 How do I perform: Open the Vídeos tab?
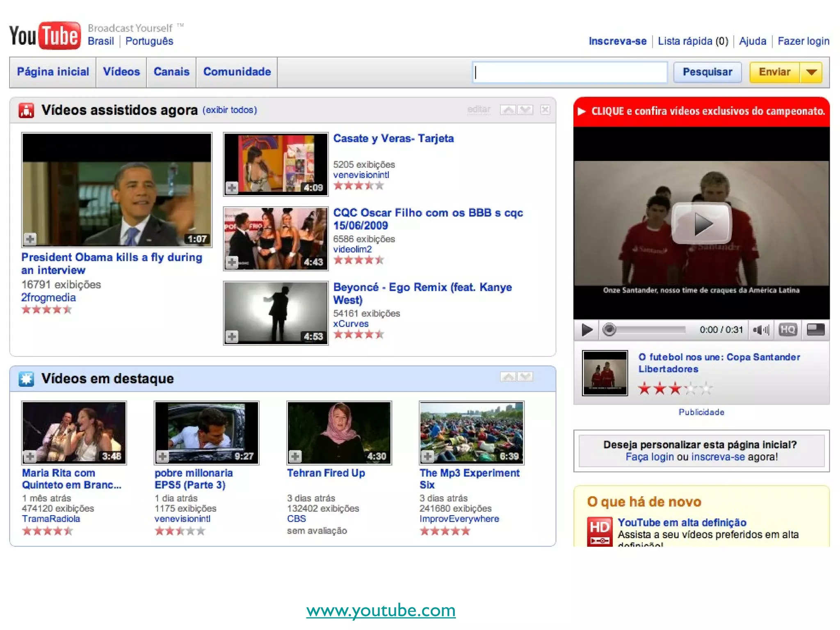pyautogui.click(x=121, y=72)
